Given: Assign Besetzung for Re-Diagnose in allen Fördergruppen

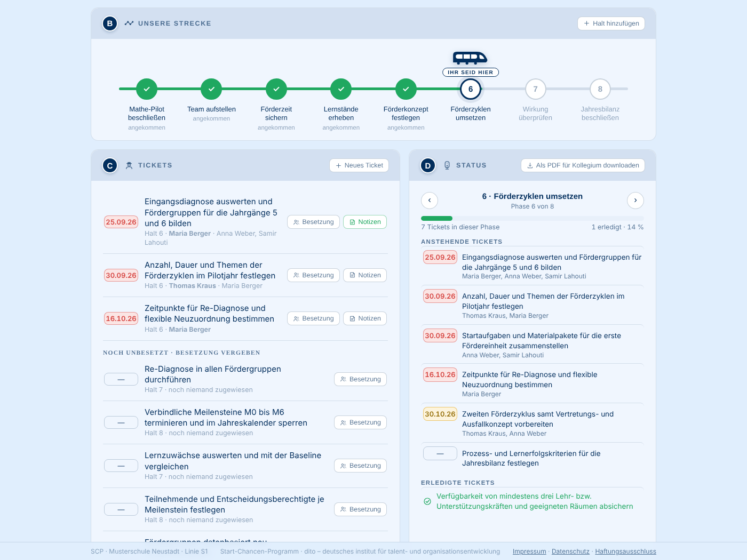Looking at the screenshot, I should [360, 379].
